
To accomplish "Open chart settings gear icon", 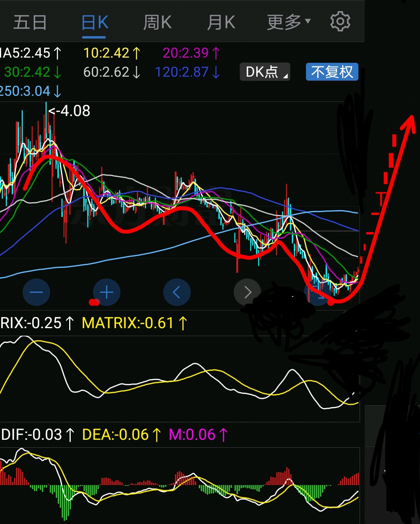I will pyautogui.click(x=340, y=22).
